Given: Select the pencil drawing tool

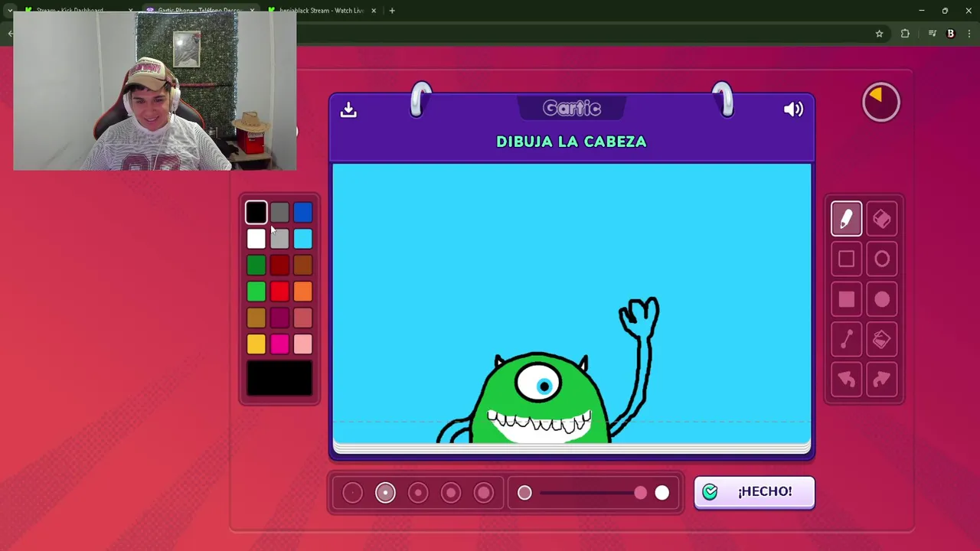Looking at the screenshot, I should click(x=846, y=220).
